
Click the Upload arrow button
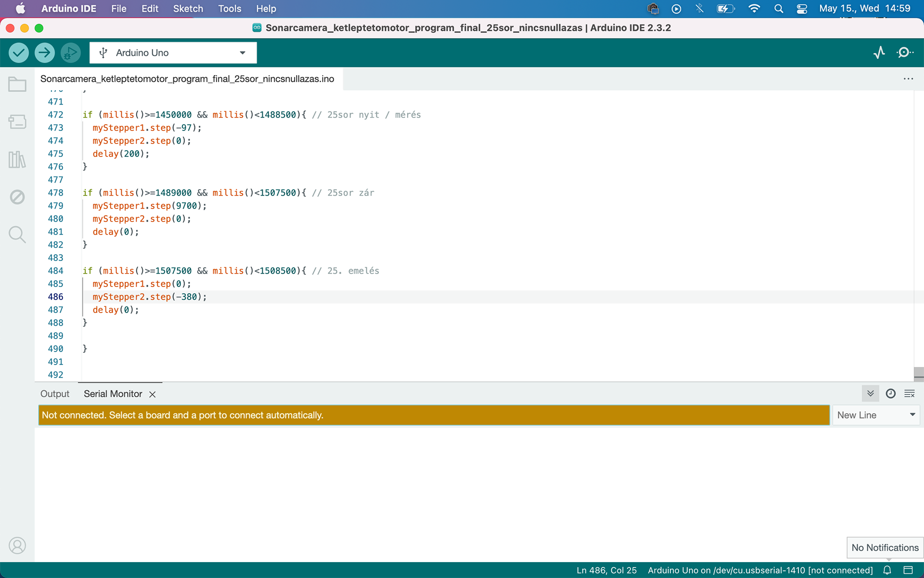[x=44, y=53]
